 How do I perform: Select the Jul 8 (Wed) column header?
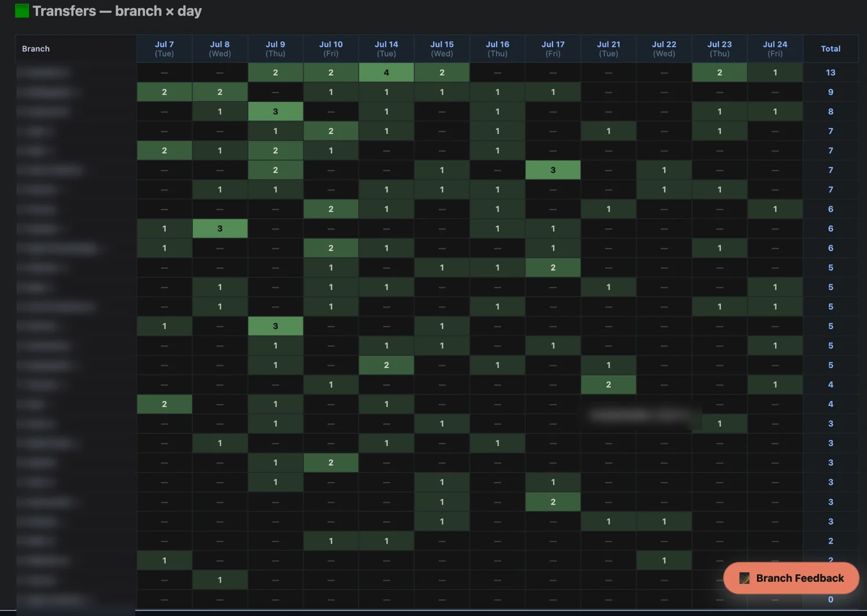click(220, 49)
